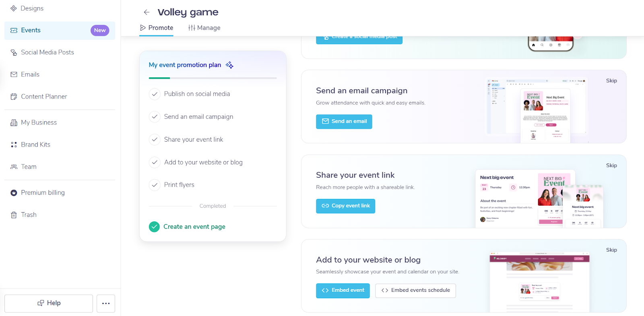Screen dimensions: 644x316
Task: Open the three-dots more options menu
Action: coord(106,304)
